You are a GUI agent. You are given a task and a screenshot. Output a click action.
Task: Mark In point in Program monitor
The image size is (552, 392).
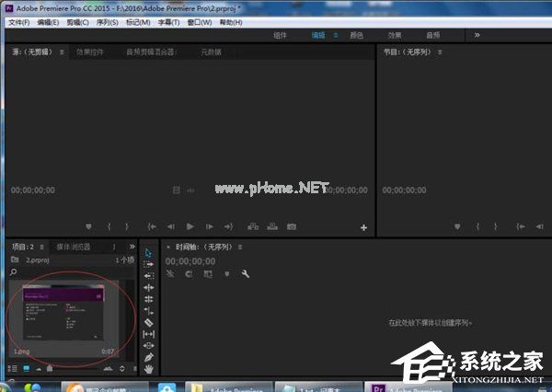click(x=477, y=226)
